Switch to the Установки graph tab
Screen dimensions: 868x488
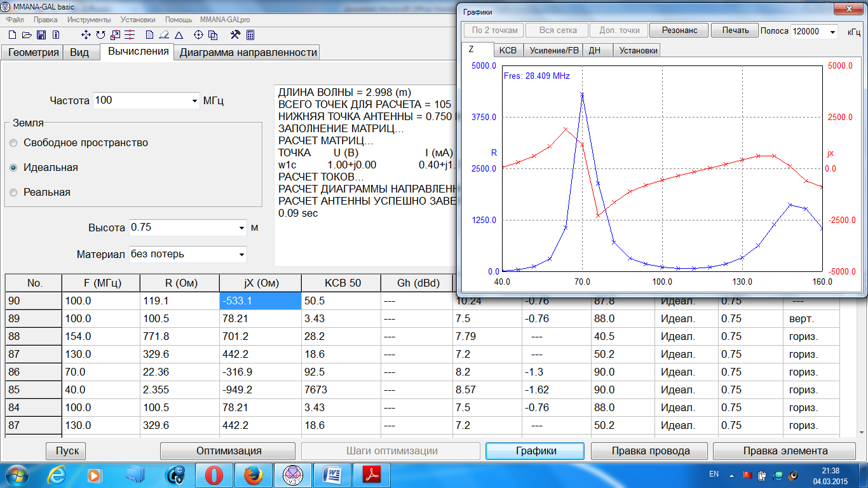pos(637,50)
